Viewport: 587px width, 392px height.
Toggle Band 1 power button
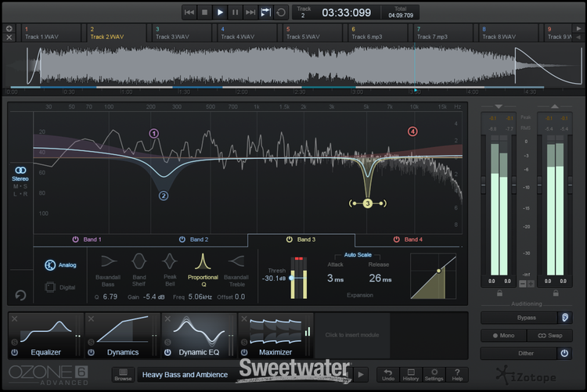point(75,239)
